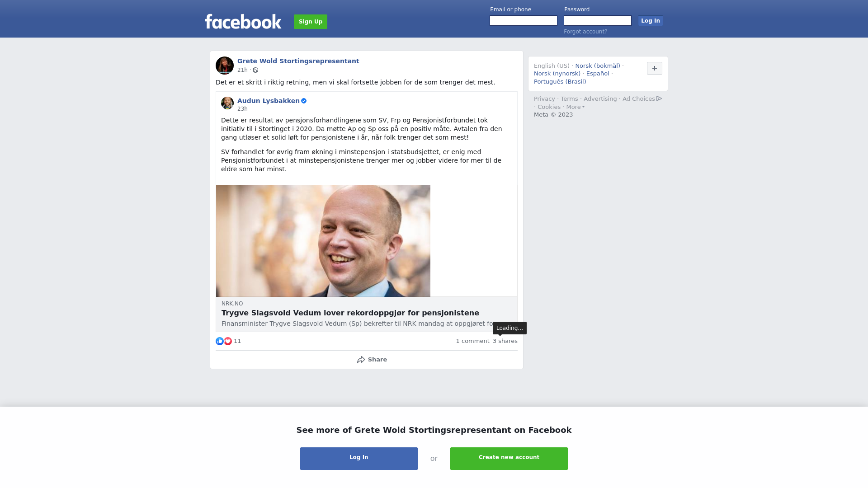Click the Ad Choices triangle icon

(x=659, y=99)
